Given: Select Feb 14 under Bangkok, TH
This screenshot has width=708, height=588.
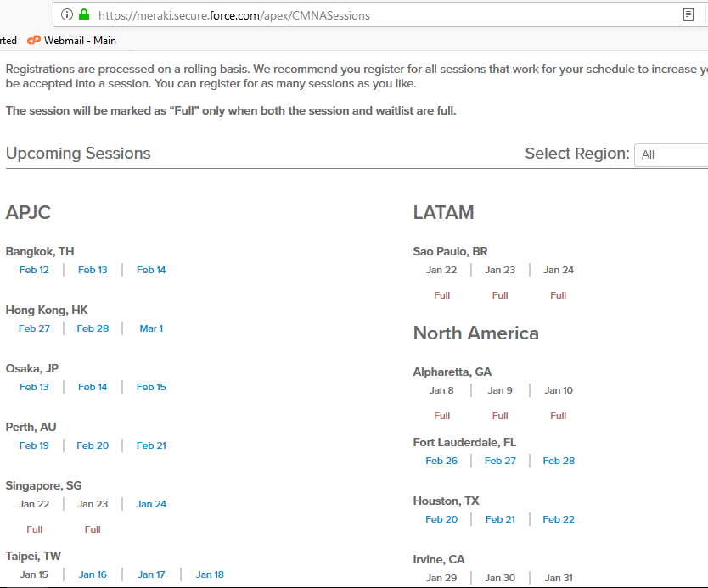Looking at the screenshot, I should pos(151,269).
